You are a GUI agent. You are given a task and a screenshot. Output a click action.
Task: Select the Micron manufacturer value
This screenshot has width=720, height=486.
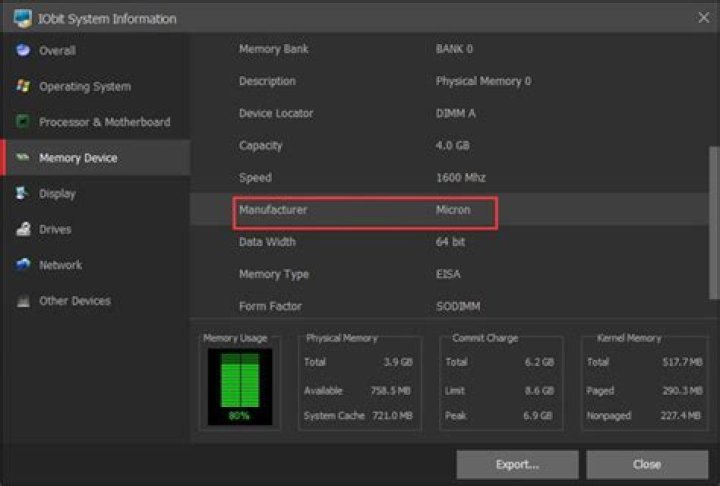coord(453,210)
